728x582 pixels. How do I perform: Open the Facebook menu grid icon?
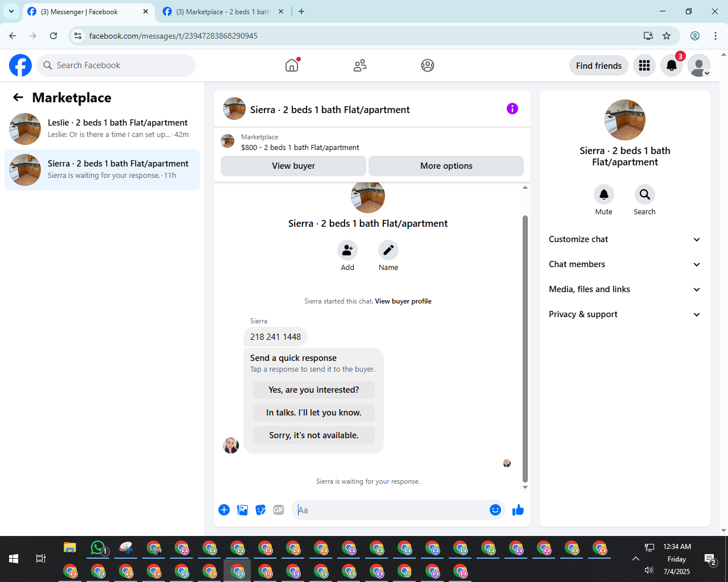(644, 65)
